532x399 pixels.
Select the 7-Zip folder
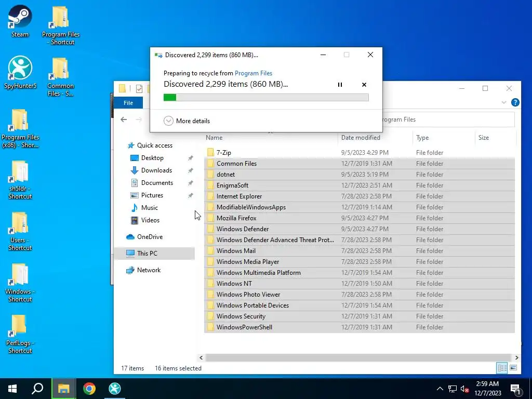360,153
